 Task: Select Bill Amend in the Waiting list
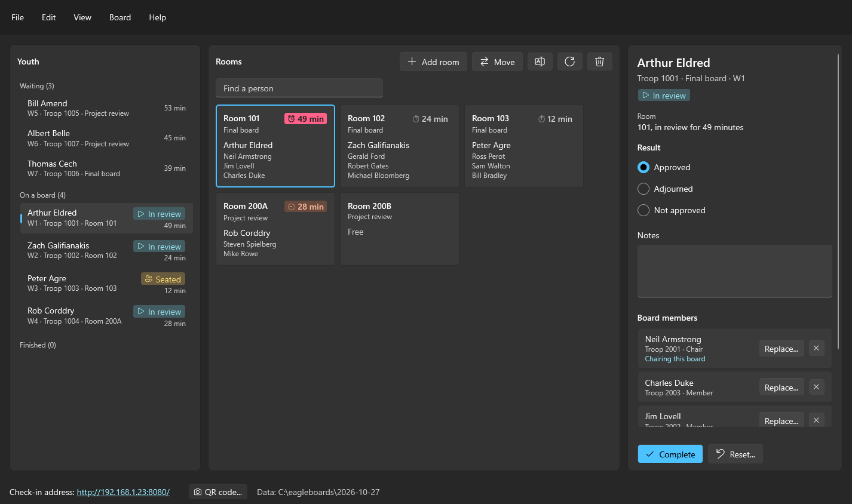coord(106,108)
